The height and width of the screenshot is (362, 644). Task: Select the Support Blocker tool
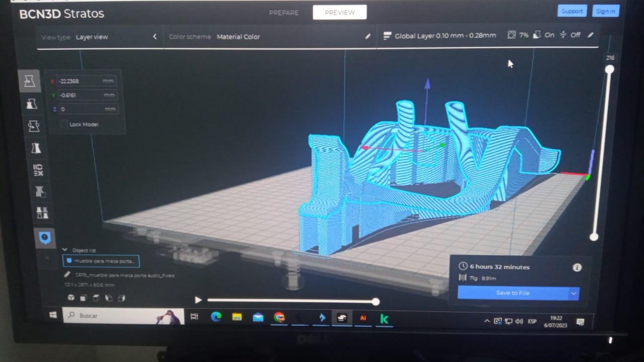click(x=40, y=191)
